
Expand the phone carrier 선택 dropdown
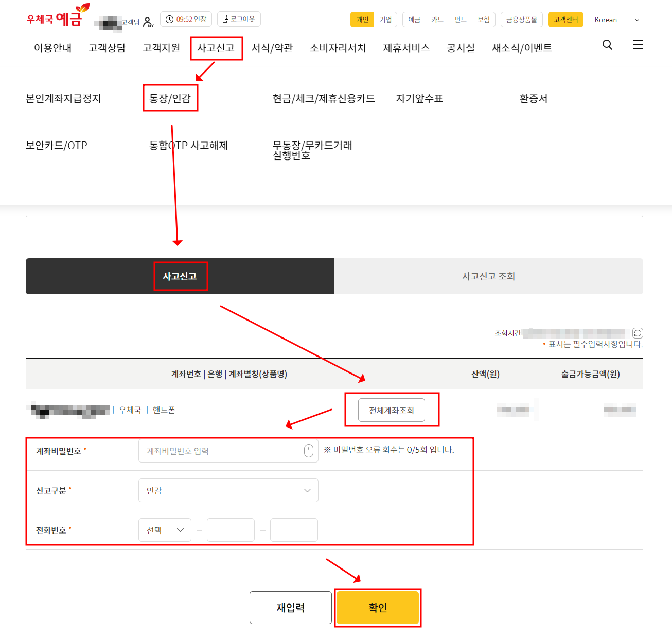coord(164,529)
